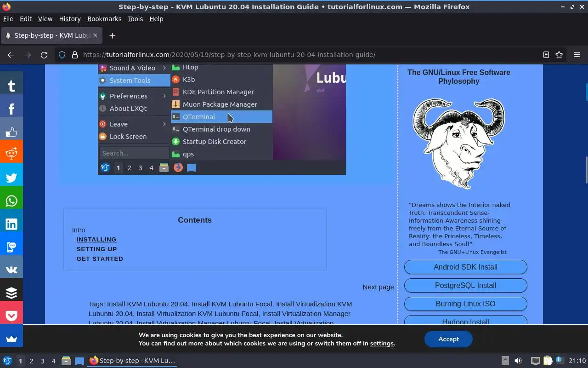The image size is (588, 368).
Task: Switch to workspace 4
Action: coord(54,361)
